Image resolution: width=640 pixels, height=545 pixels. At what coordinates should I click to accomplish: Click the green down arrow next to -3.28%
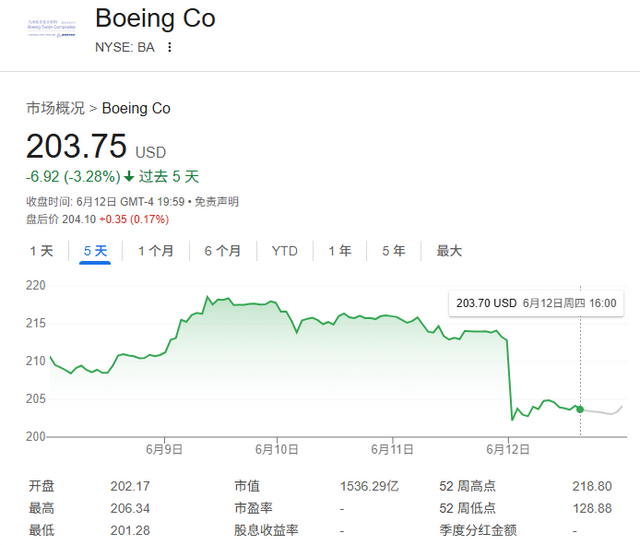(x=129, y=177)
